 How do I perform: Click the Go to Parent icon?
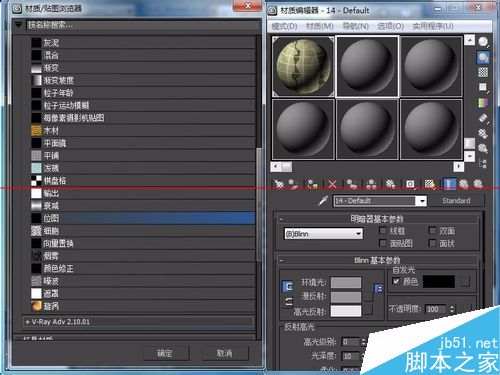[x=464, y=184]
